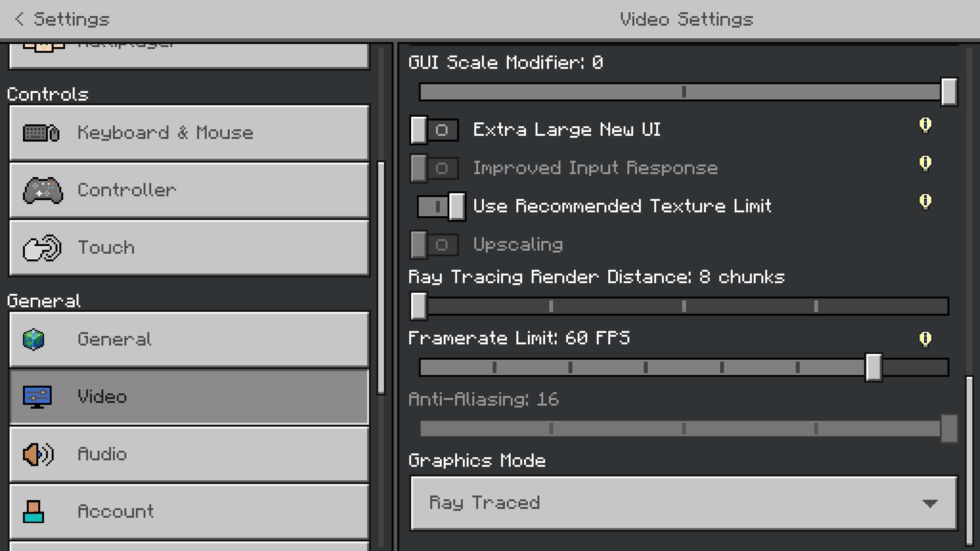Open the Video settings tab

[x=189, y=397]
